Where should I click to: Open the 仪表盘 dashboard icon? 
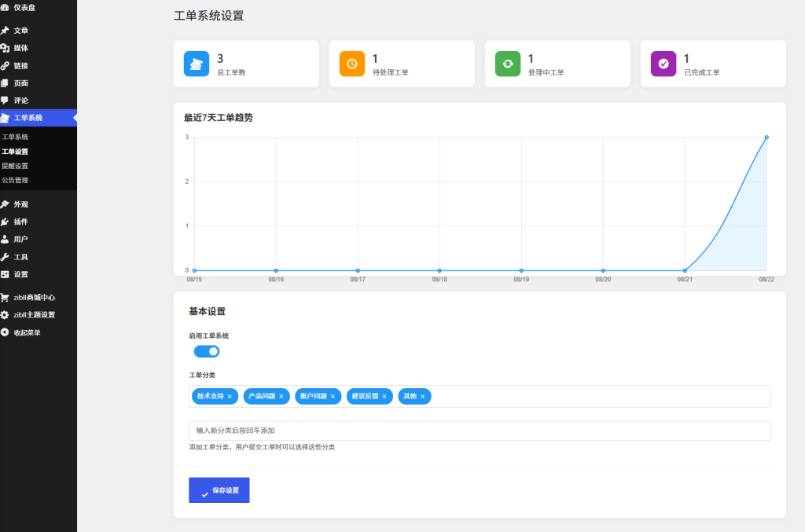point(5,8)
